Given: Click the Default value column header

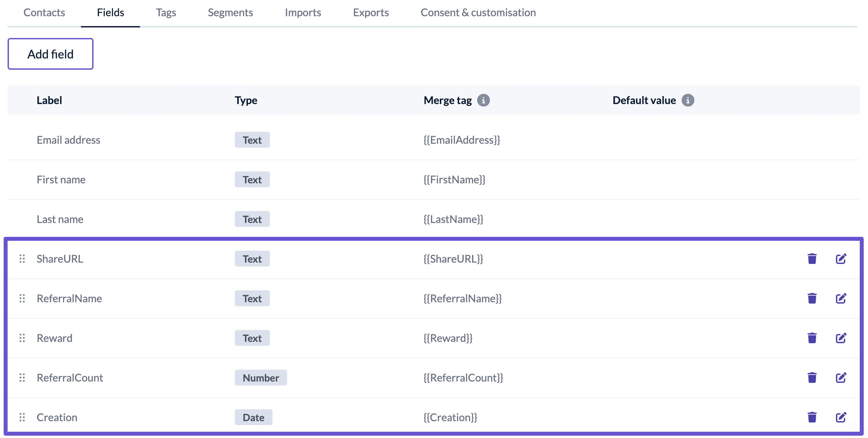Looking at the screenshot, I should pyautogui.click(x=644, y=100).
